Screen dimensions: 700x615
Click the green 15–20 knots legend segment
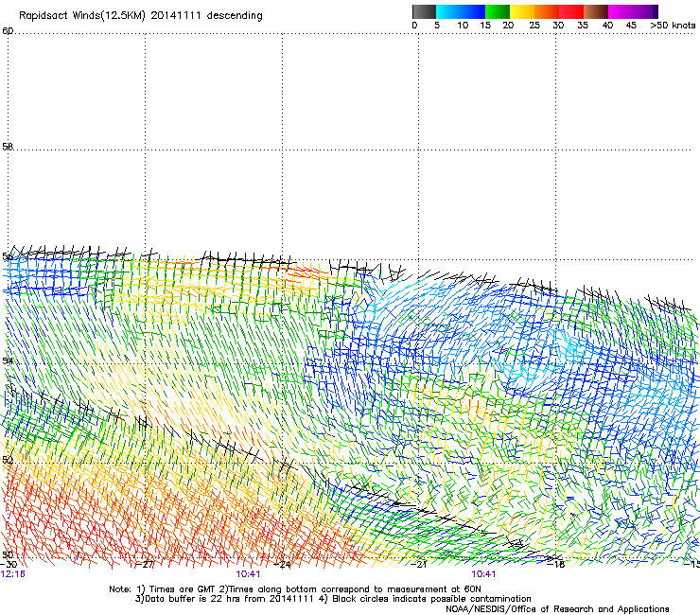coord(498,11)
